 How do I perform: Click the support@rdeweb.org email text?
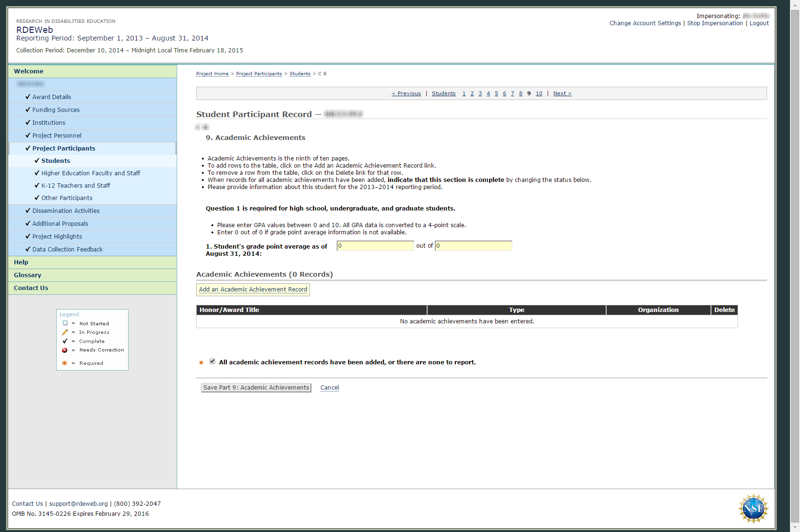(x=79, y=504)
